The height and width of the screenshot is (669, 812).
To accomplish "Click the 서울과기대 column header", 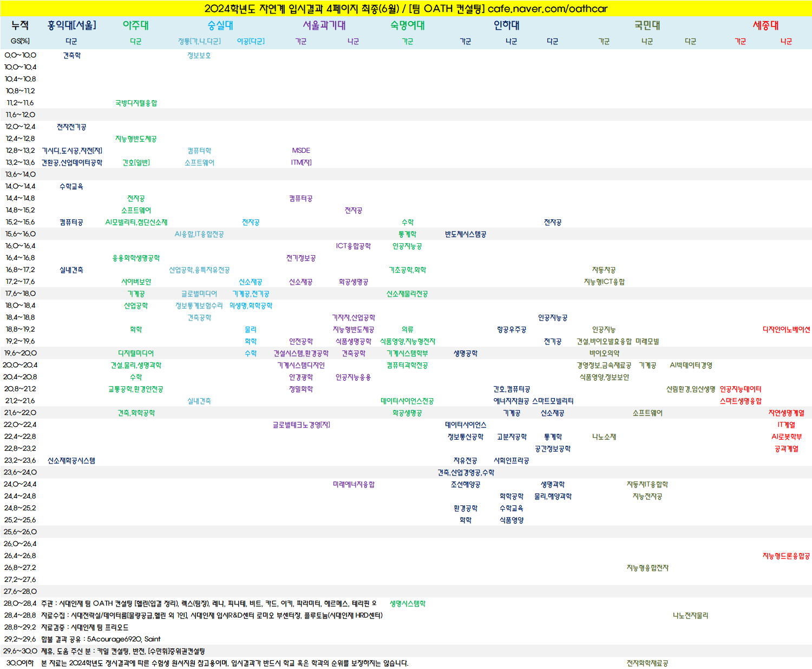I will click(324, 25).
